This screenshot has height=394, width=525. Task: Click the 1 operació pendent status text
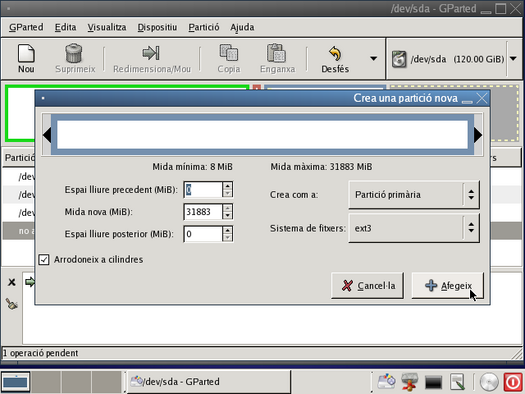click(40, 353)
